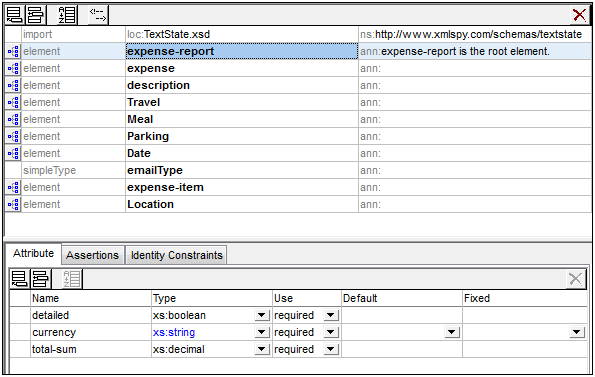
Task: Select the emailType simpleType row
Action: 298,170
